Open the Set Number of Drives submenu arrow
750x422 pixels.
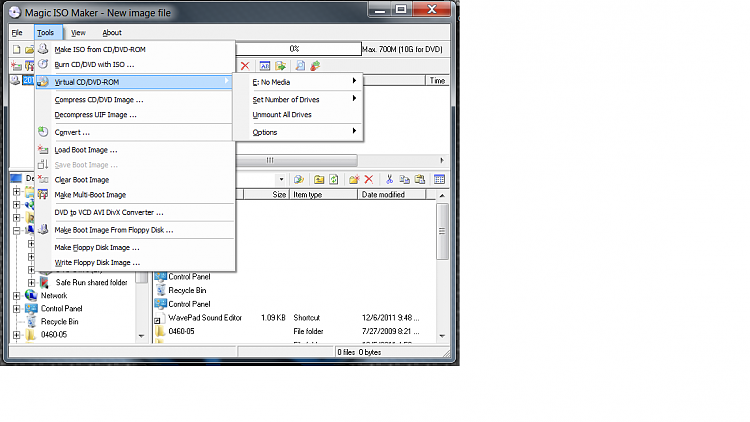tap(354, 99)
